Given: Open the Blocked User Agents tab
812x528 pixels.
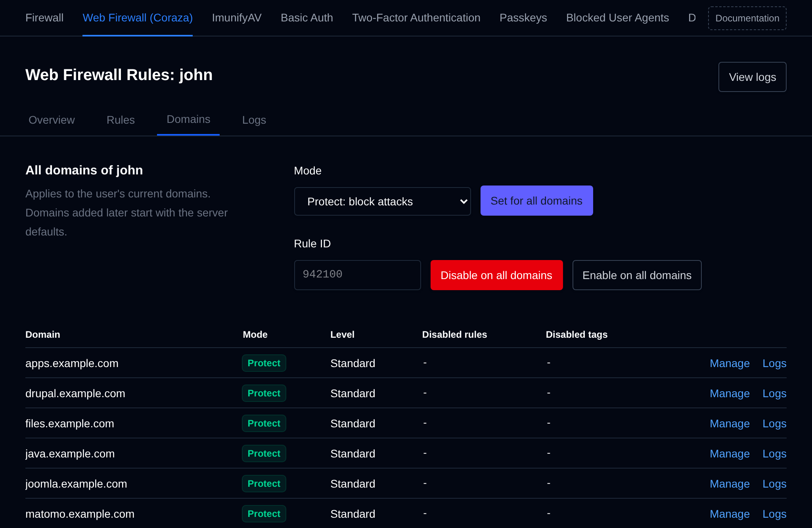Looking at the screenshot, I should tap(617, 18).
